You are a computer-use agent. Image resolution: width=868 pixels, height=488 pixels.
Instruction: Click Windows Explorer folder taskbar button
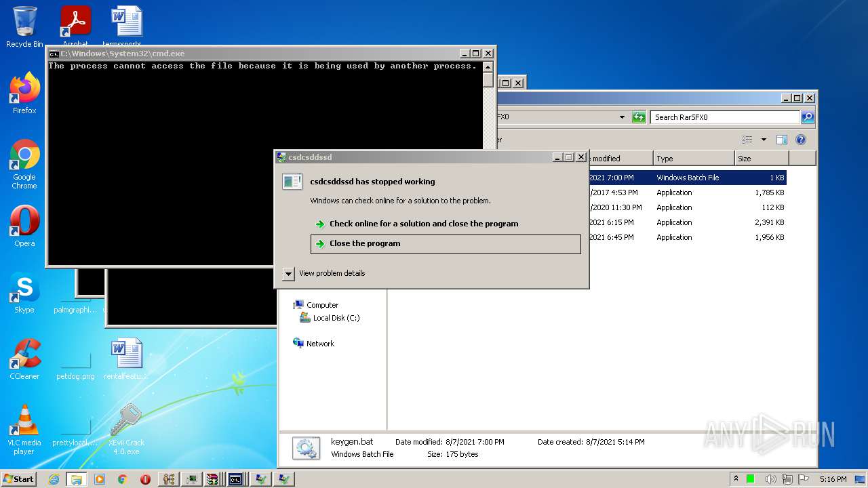[76, 479]
